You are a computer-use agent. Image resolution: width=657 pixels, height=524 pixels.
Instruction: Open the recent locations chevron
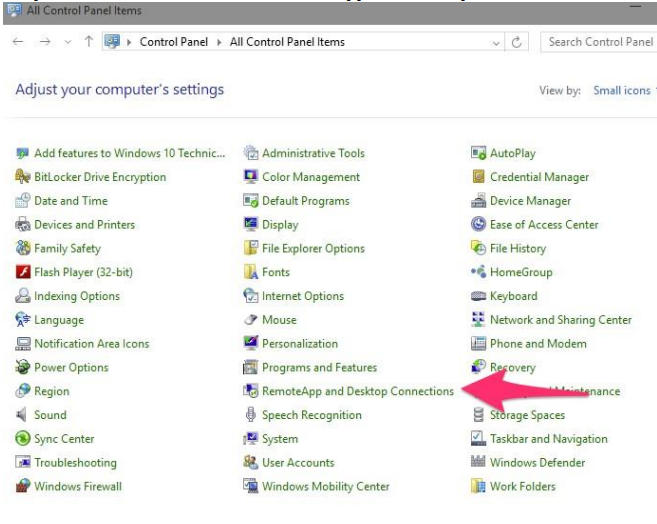click(67, 42)
